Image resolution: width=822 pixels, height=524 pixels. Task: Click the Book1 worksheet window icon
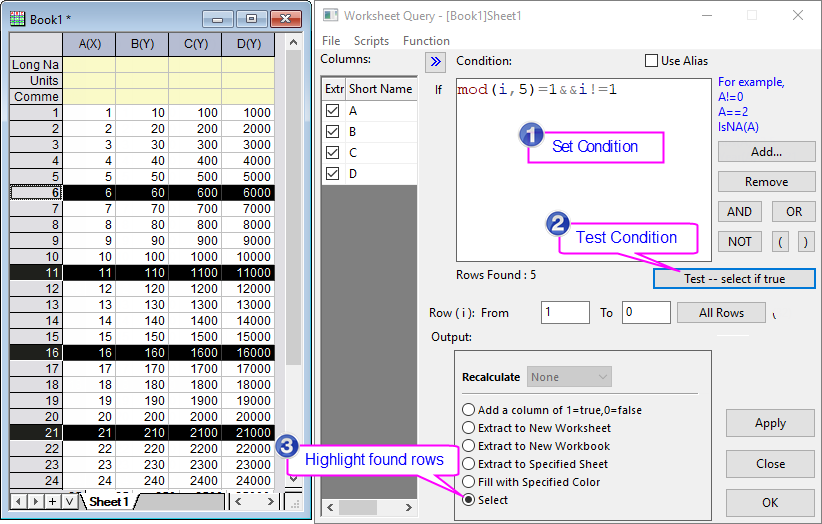17,19
